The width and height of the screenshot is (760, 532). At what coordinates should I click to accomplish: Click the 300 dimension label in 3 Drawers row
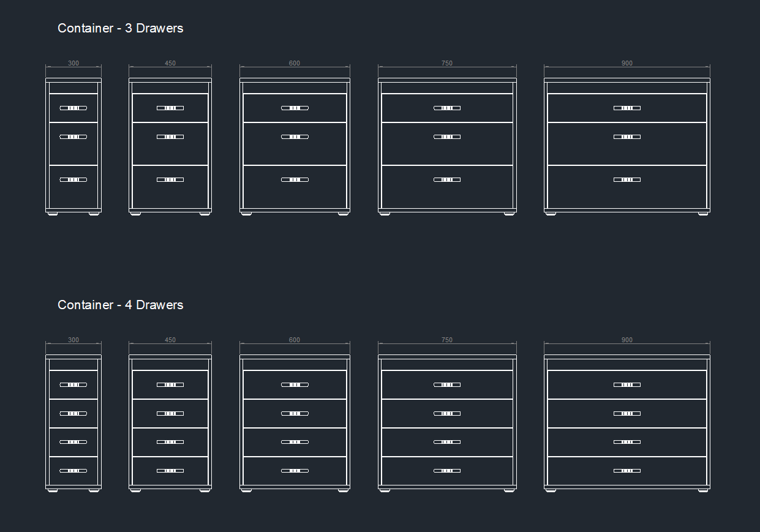click(x=73, y=64)
